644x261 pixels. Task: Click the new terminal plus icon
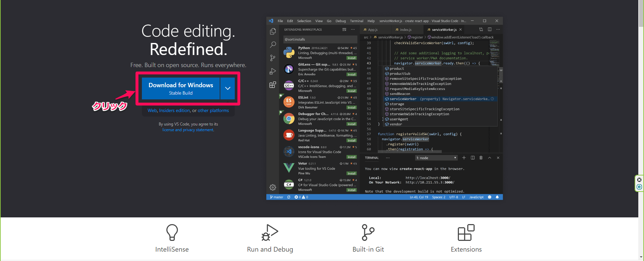464,158
